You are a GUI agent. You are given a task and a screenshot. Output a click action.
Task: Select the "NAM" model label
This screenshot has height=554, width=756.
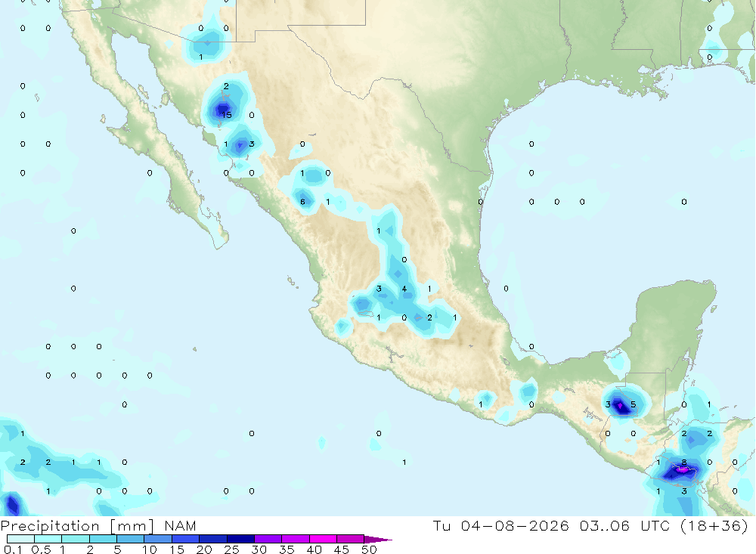(181, 526)
